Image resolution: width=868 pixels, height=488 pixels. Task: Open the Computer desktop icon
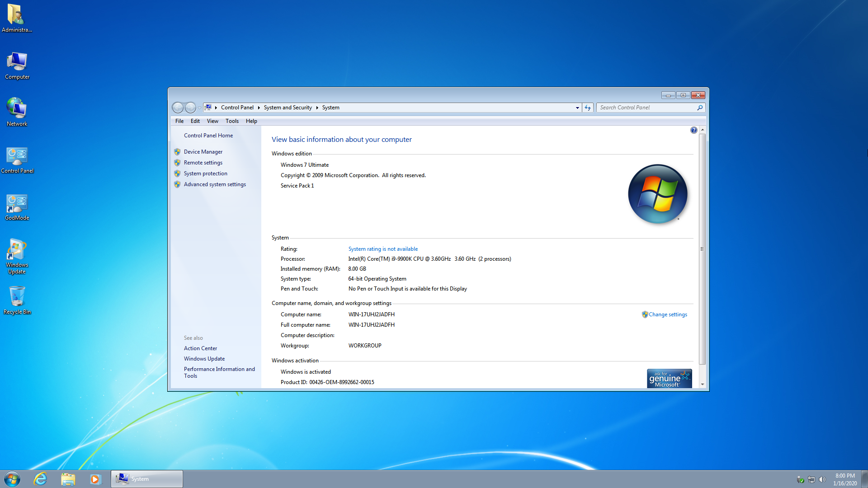pos(17,66)
